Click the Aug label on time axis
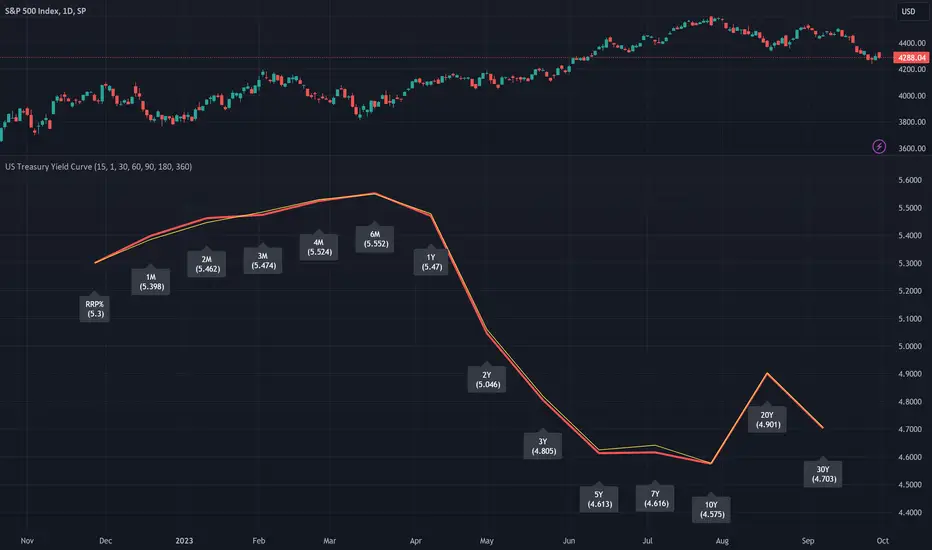Image resolution: width=932 pixels, height=550 pixels. [x=722, y=540]
